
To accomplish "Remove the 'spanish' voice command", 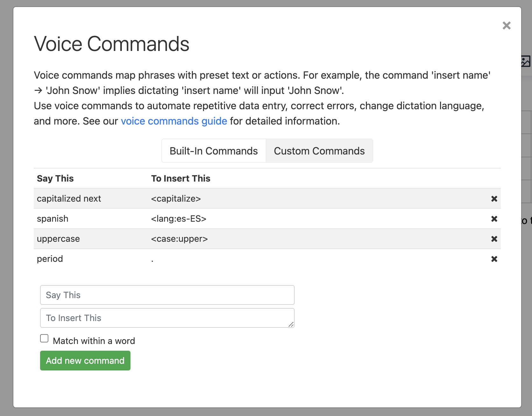I will point(494,219).
